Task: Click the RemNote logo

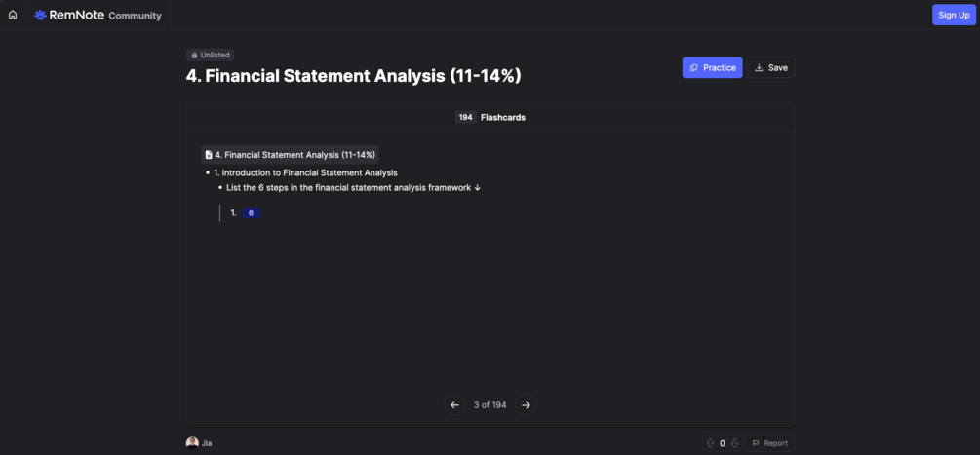Action: tap(68, 15)
